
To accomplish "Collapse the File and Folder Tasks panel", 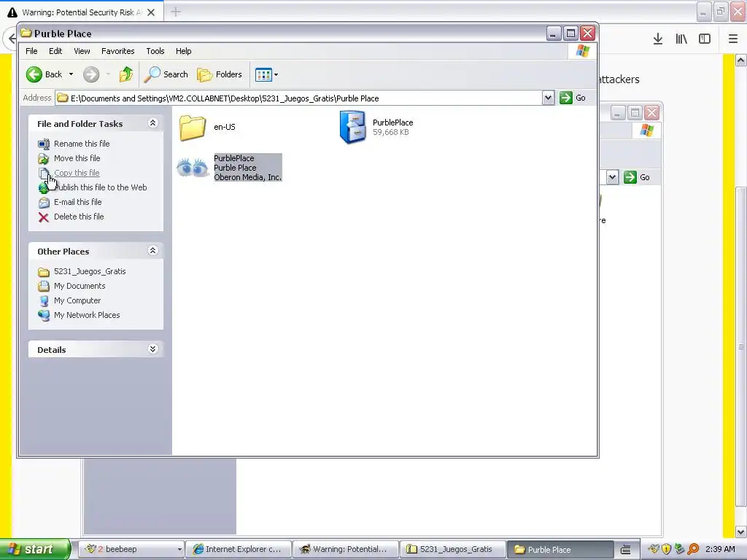I will click(153, 122).
